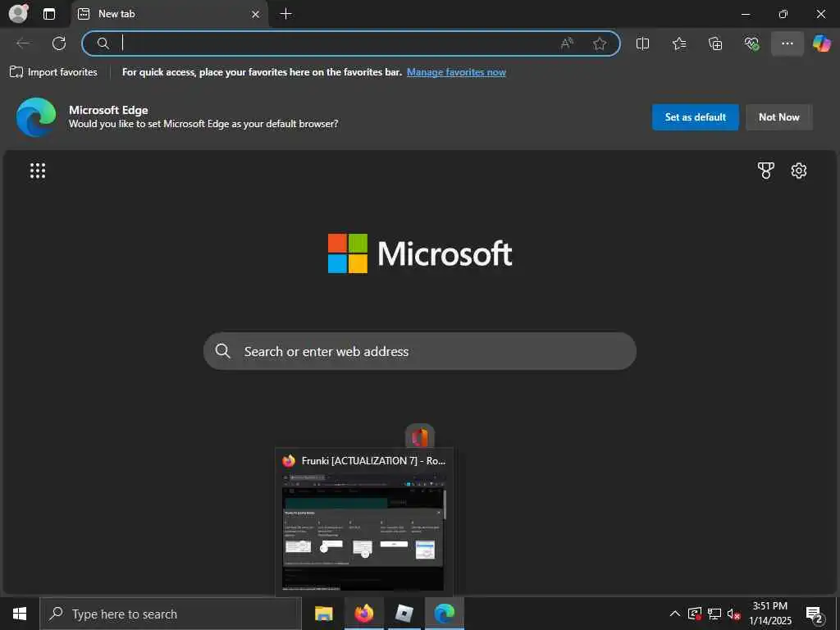Open the apps grid launcher

click(x=38, y=171)
